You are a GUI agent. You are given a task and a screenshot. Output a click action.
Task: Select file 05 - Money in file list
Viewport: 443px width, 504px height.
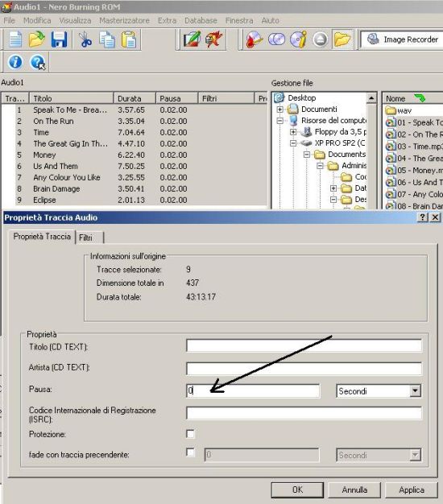pyautogui.click(x=414, y=170)
